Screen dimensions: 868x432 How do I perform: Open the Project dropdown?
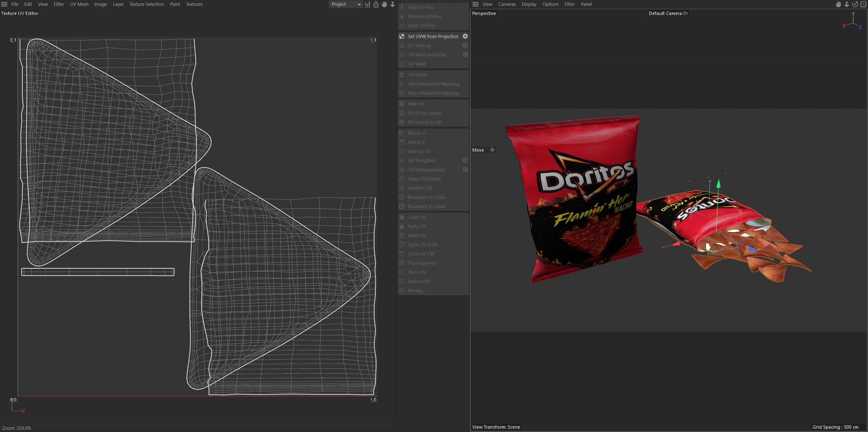[x=345, y=4]
